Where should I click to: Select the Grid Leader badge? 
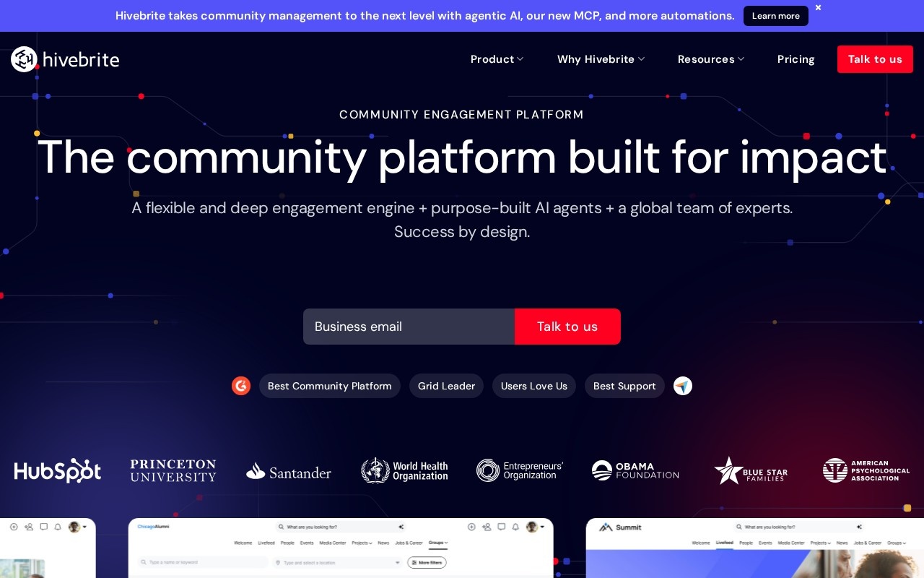click(446, 386)
